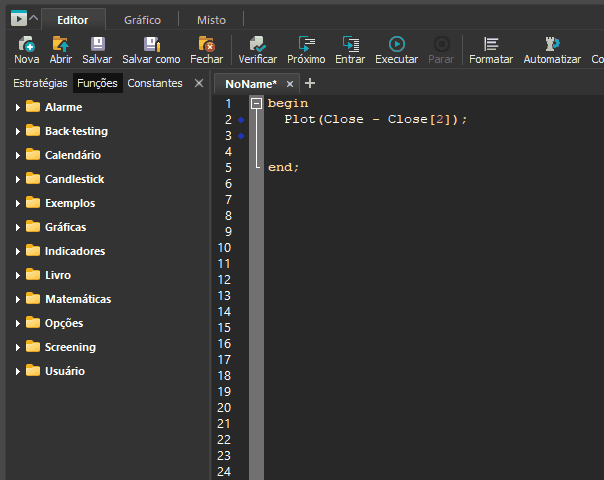
Task: Toggle breakpoint marker on line 2
Action: 241,120
